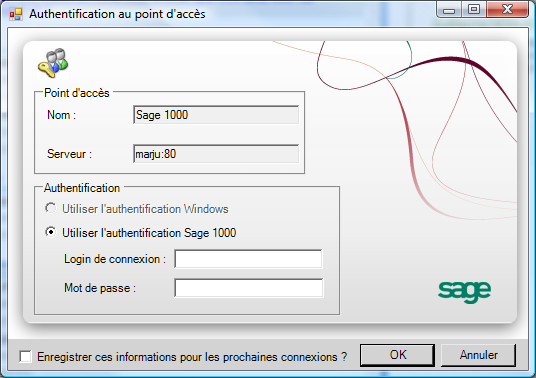Image resolution: width=536 pixels, height=378 pixels.
Task: Click the users and key authentication icon
Action: point(53,64)
